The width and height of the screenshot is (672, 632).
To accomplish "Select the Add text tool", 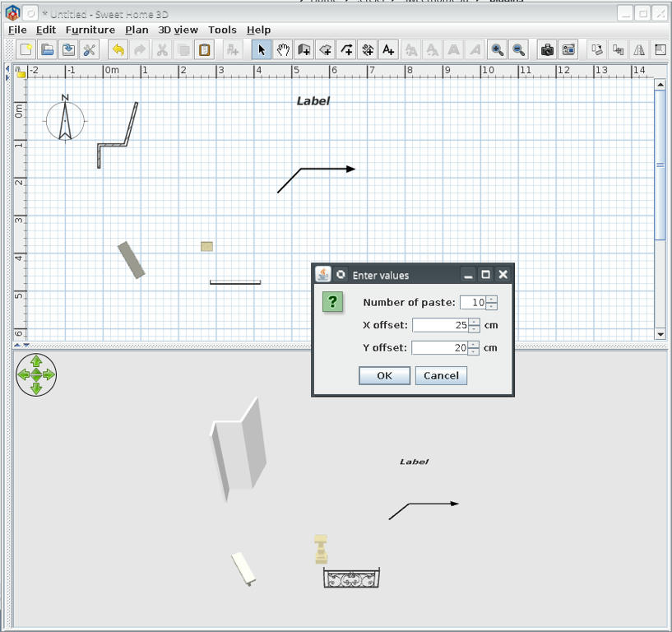I will [x=388, y=49].
